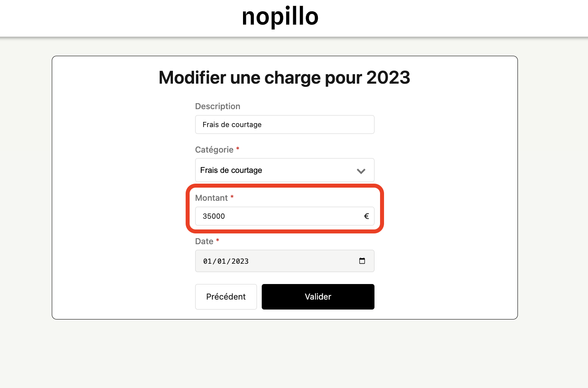Click the Montant label text
This screenshot has width=588, height=388.
pyautogui.click(x=212, y=198)
